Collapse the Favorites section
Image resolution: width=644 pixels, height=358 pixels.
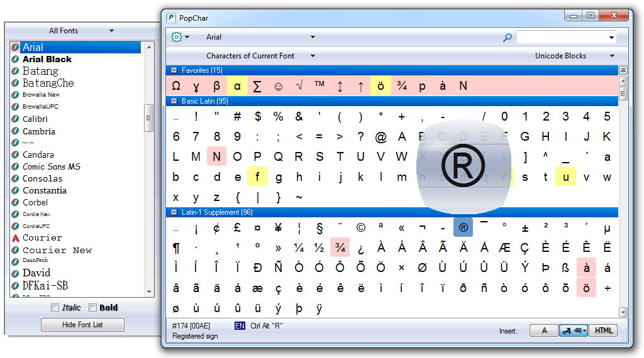pos(174,70)
